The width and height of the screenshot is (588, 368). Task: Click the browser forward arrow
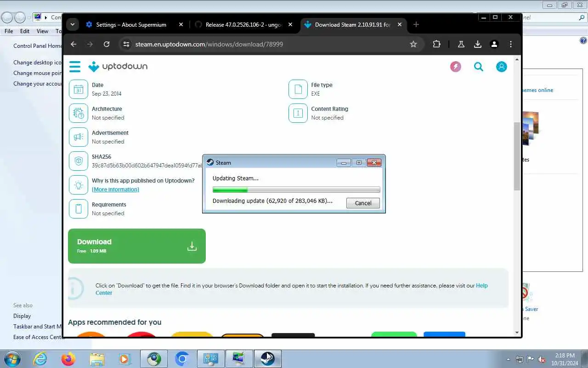(90, 44)
